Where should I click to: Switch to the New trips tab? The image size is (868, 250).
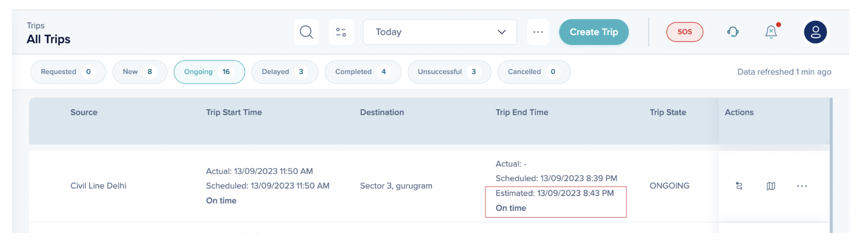(x=140, y=72)
